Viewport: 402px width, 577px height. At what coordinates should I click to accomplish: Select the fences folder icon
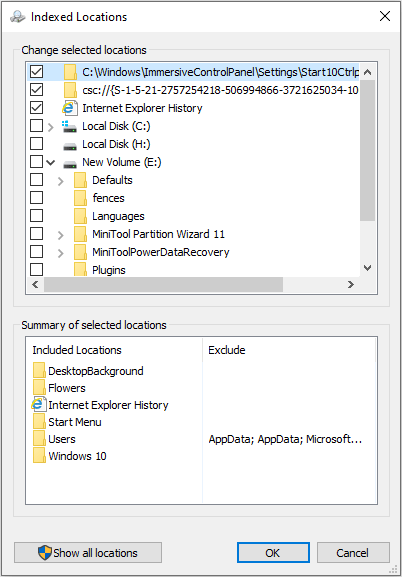80,198
